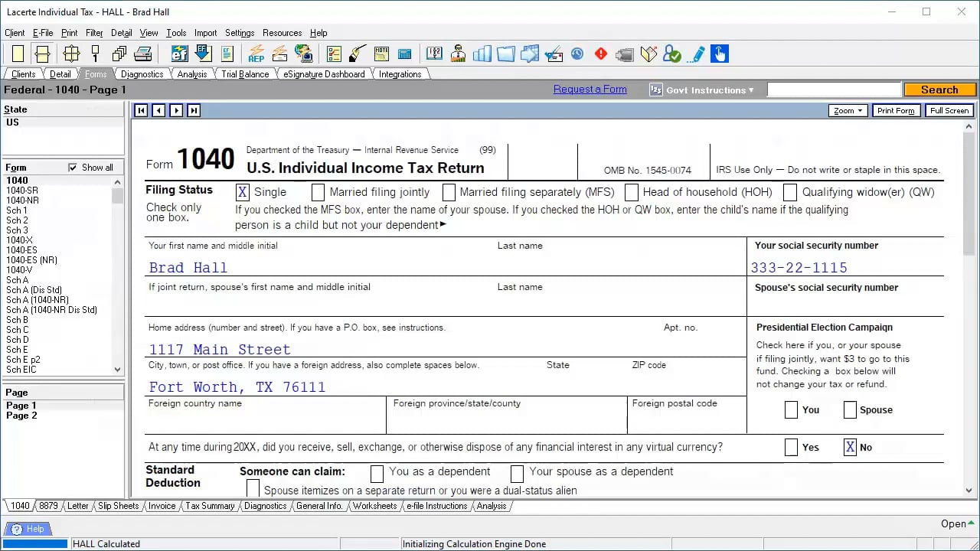
Task: Click the red diamond alert icon
Action: point(601,54)
